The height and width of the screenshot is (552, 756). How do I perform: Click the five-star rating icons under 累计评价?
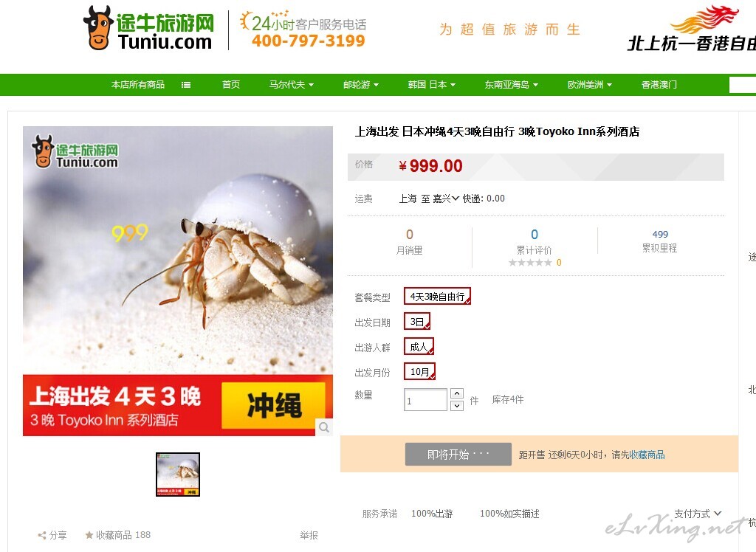coord(530,263)
